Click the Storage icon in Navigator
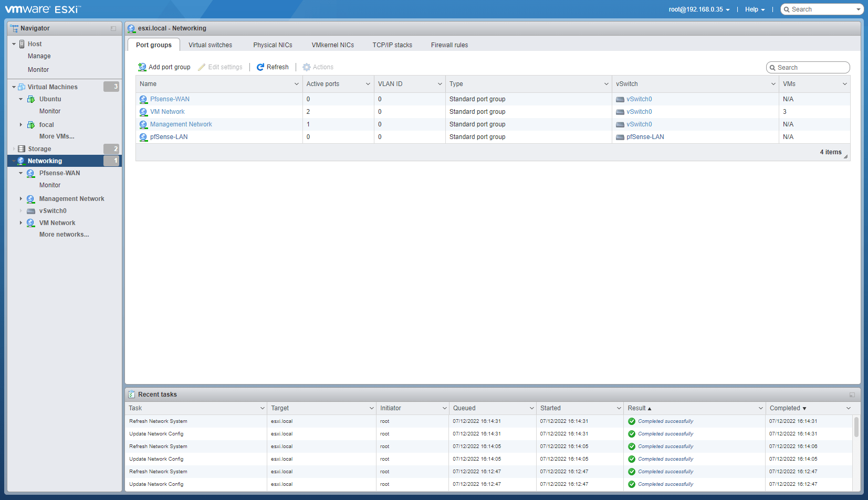 tap(22, 149)
